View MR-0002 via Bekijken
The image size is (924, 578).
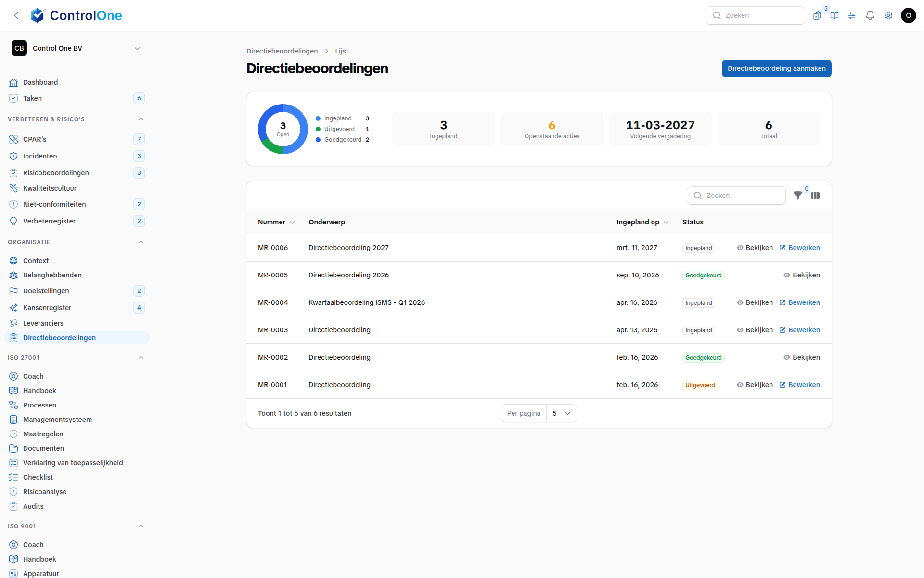coord(802,357)
